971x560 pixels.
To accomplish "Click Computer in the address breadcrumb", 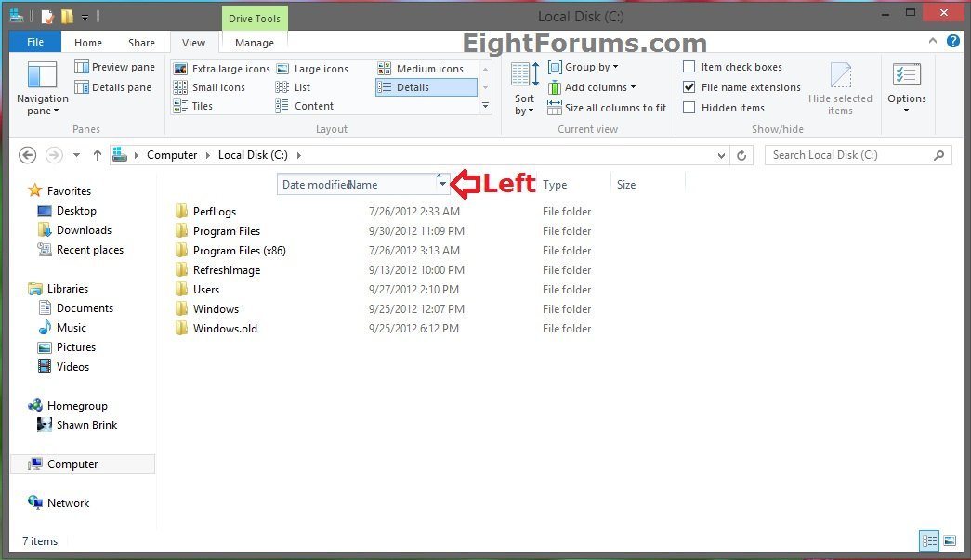I will point(172,155).
